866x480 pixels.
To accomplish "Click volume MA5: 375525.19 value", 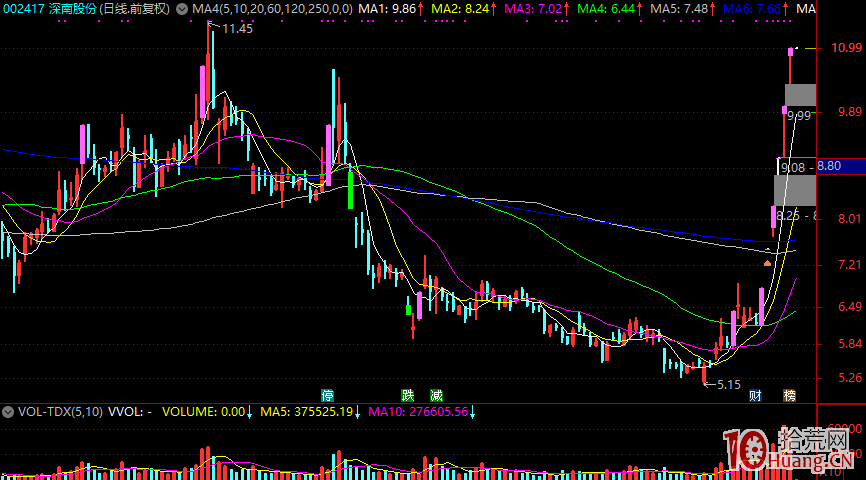I will [x=307, y=412].
